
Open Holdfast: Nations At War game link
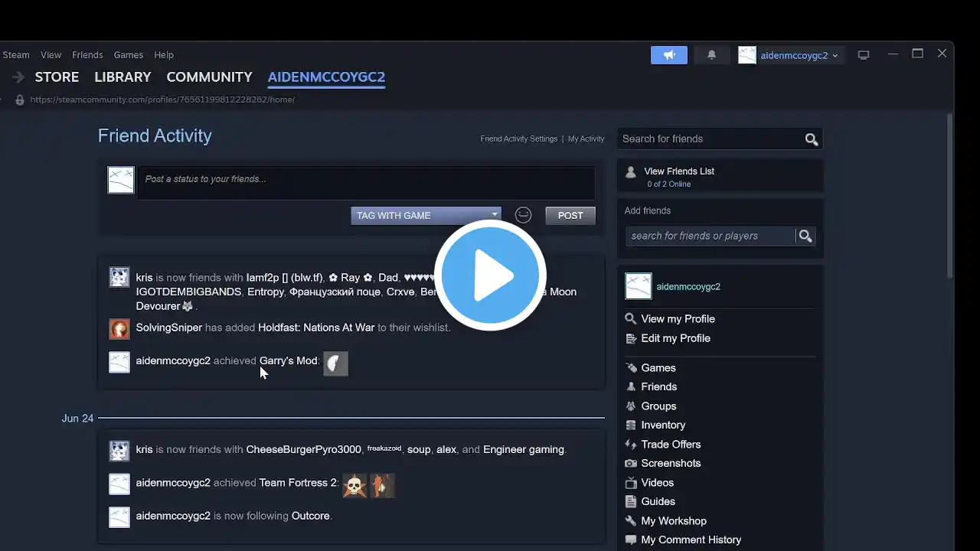click(316, 328)
